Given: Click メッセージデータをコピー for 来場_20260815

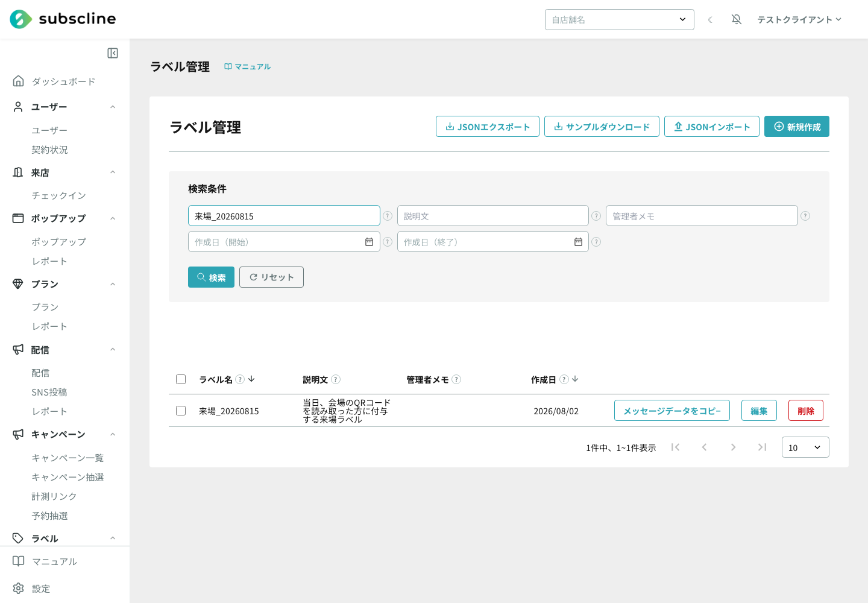Looking at the screenshot, I should click(672, 411).
